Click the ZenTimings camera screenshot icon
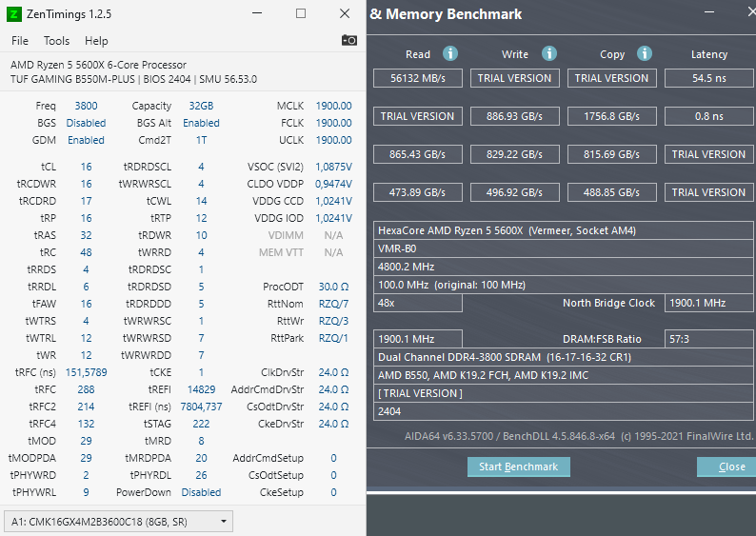This screenshot has height=536, width=756. click(349, 40)
